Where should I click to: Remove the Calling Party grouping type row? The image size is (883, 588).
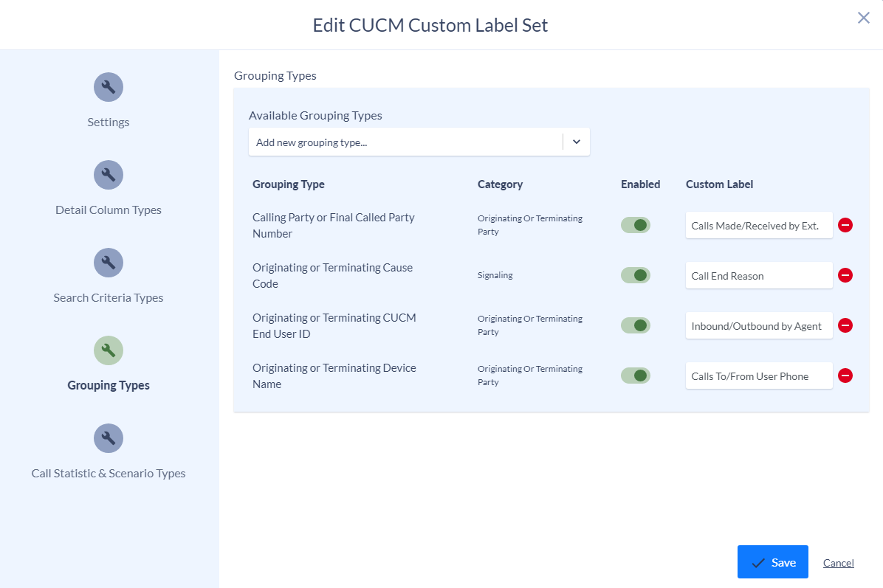pyautogui.click(x=845, y=225)
